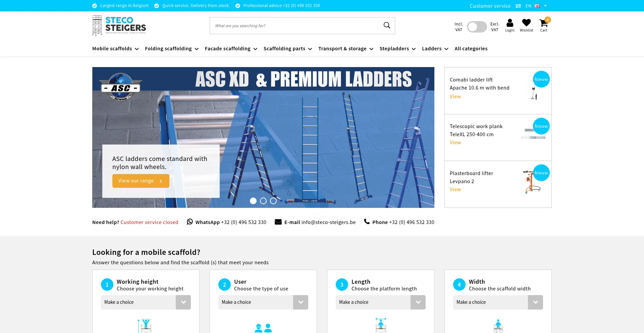The image size is (644, 333).
Task: Click the search magnifier icon
Action: pos(387,25)
